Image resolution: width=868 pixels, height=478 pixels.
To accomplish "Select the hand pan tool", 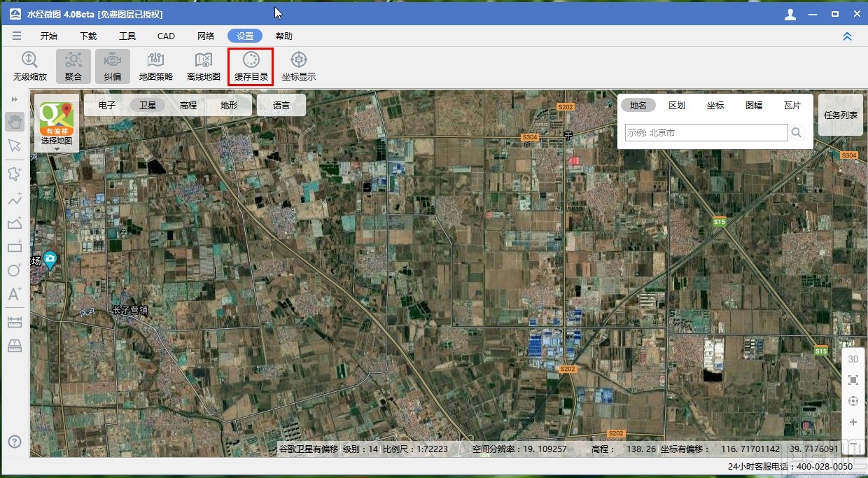I will coord(15,122).
